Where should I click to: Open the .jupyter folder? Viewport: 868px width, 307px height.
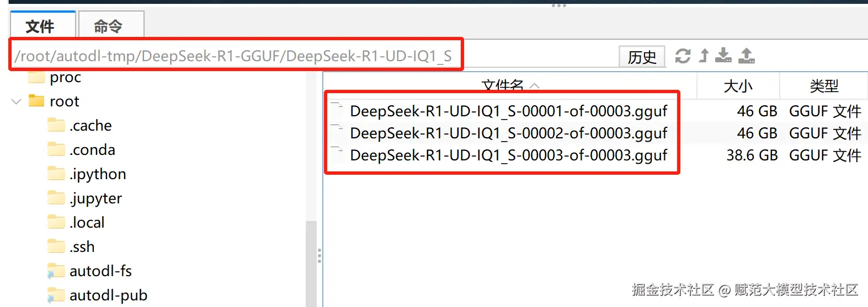[x=95, y=198]
